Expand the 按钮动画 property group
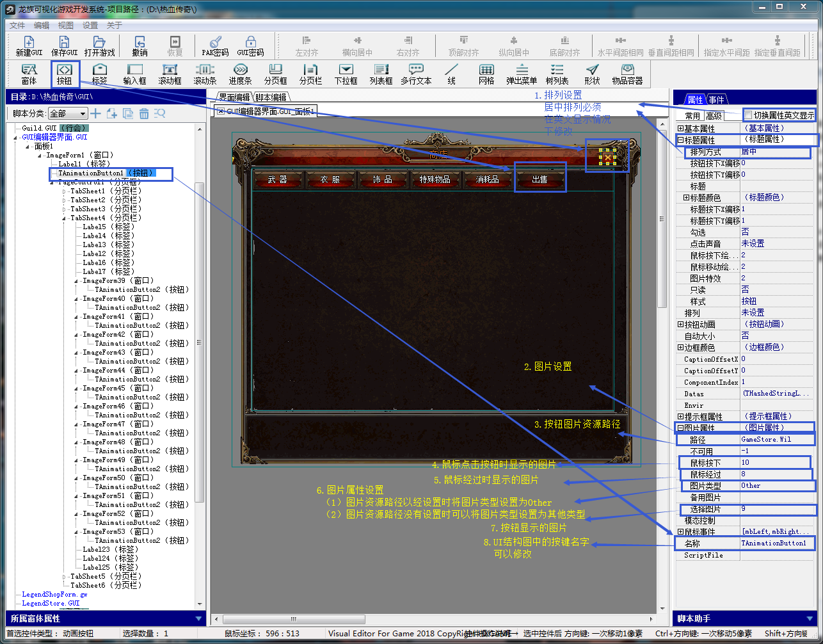This screenshot has height=644, width=823. [680, 325]
